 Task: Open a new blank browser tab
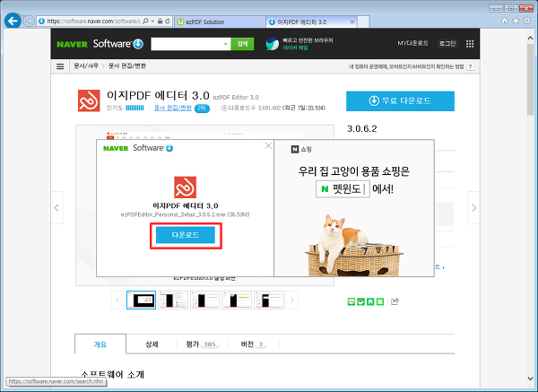[363, 22]
